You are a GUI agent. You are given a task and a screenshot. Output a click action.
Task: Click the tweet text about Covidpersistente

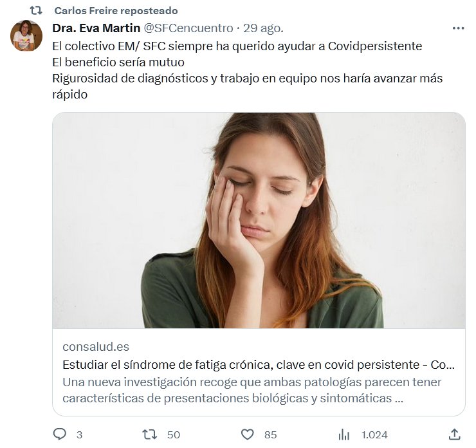pyautogui.click(x=237, y=46)
